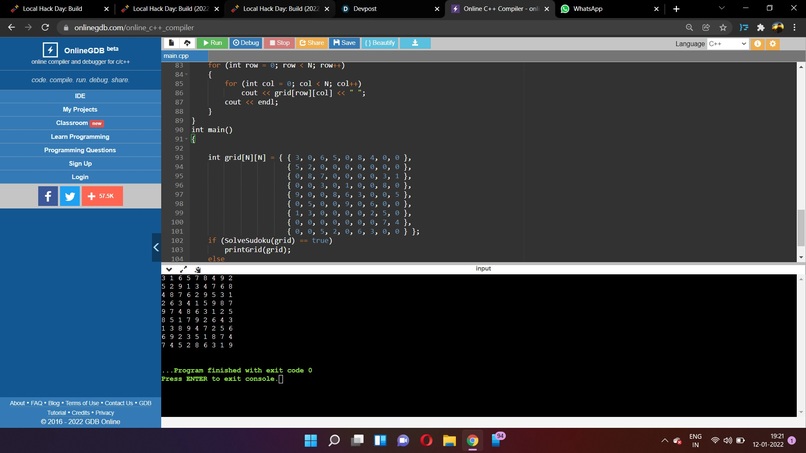This screenshot has width=806, height=453.
Task: Open My Projects in the sidebar
Action: (80, 110)
